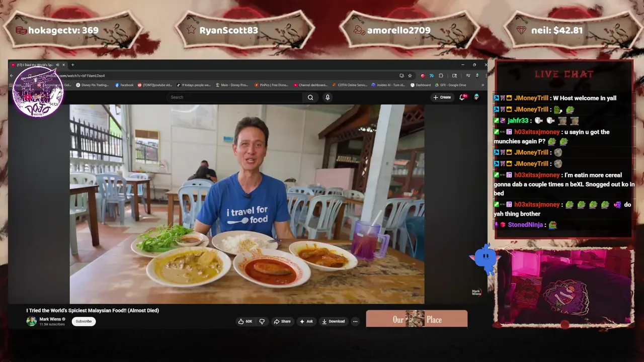Show more bookmarks with the chevron

point(482,85)
